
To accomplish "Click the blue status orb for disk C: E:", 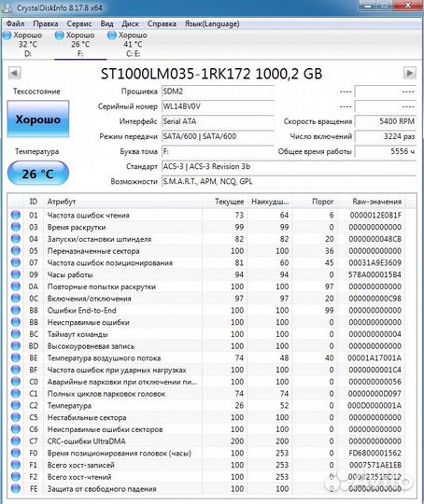I will point(112,35).
